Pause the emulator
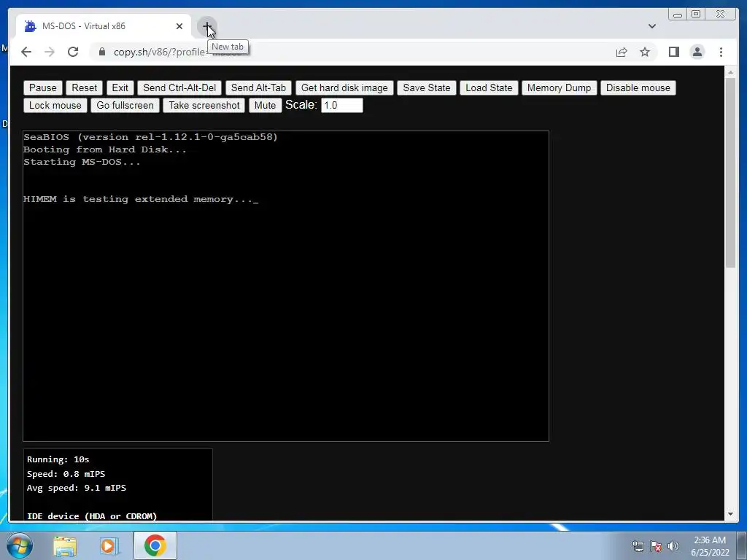The image size is (747, 560). pyautogui.click(x=43, y=87)
